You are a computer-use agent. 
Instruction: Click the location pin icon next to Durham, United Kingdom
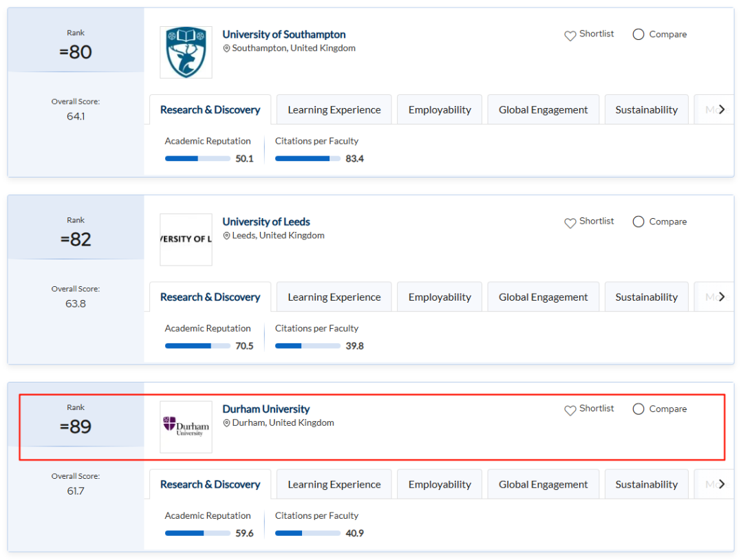tap(226, 422)
